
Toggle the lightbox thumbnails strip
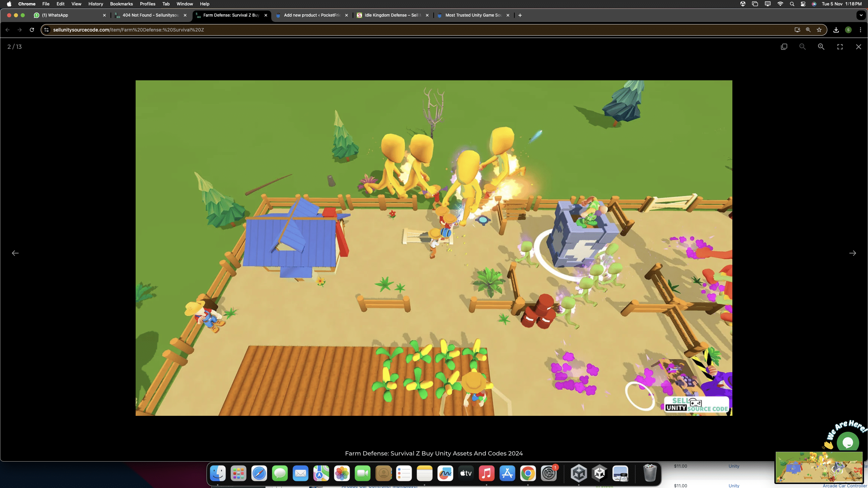click(784, 47)
